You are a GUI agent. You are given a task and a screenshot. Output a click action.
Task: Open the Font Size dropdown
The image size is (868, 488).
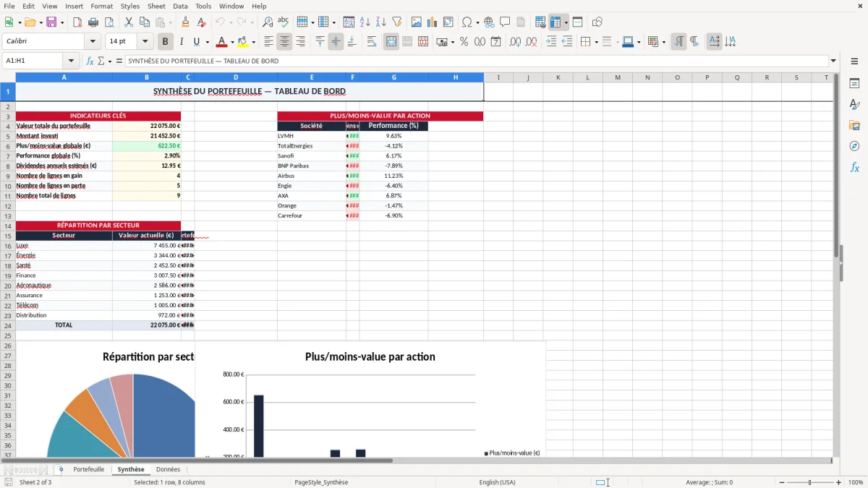coord(145,41)
